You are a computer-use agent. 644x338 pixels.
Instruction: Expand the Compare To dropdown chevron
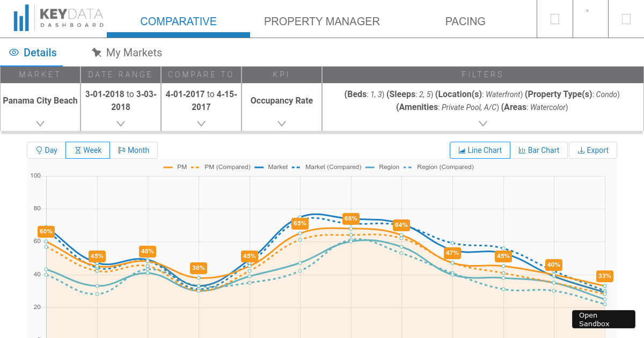[201, 123]
